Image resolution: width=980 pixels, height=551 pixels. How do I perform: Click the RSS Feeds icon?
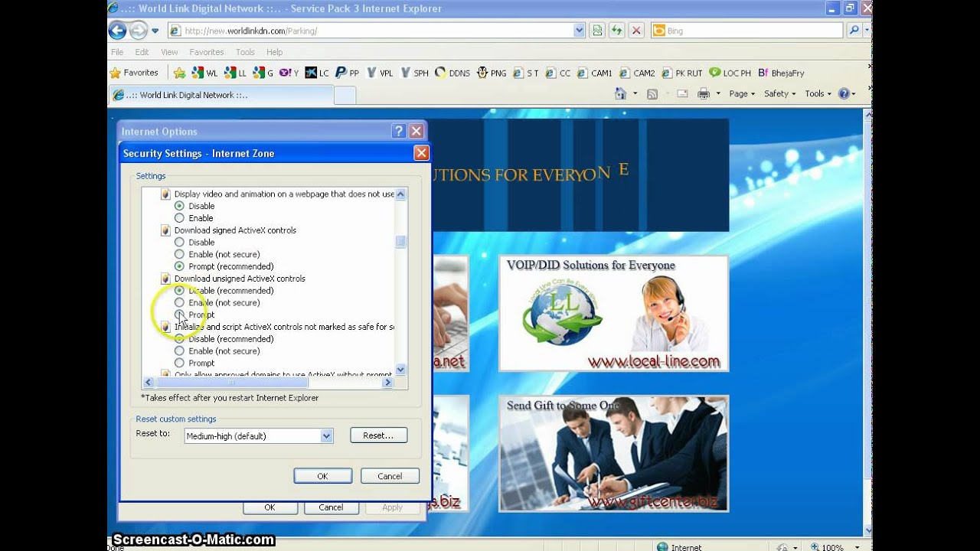coord(652,93)
